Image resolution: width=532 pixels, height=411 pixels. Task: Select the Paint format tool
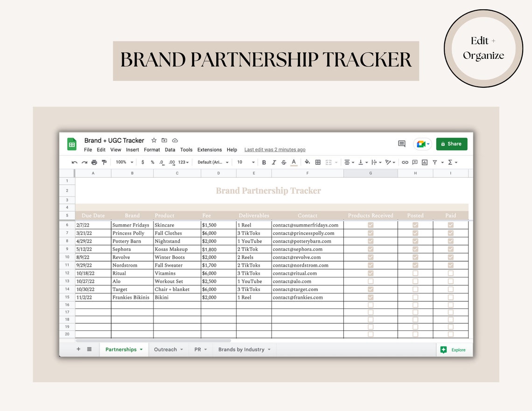click(x=105, y=162)
